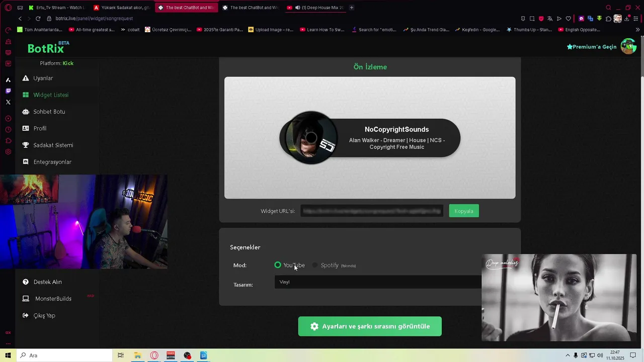This screenshot has width=644, height=362.
Task: Open Entegrasyonlar in the sidebar
Action: point(47,162)
